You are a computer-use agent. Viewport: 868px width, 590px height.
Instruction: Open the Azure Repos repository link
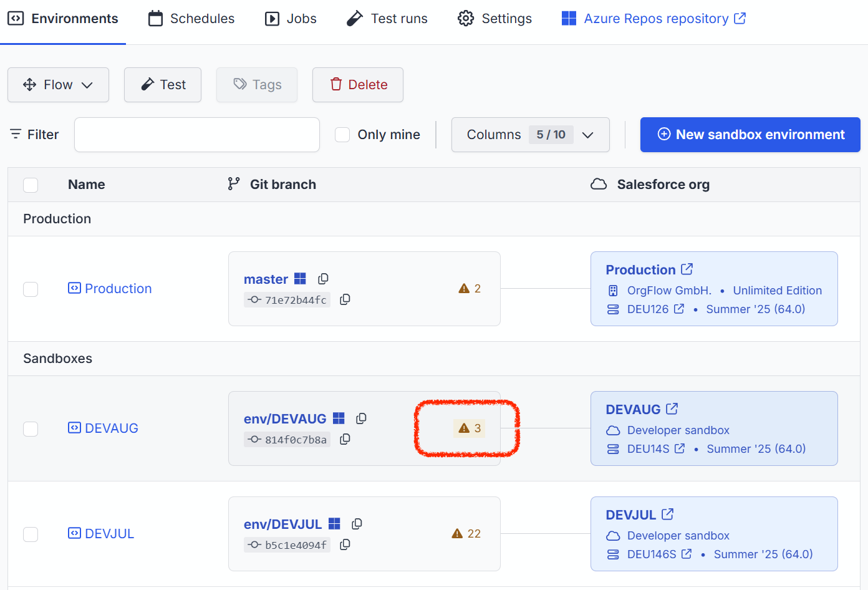pos(653,19)
